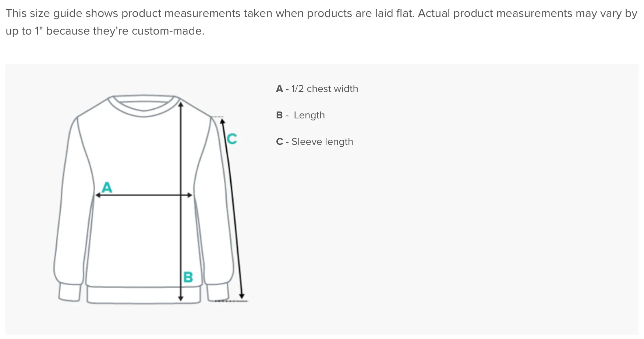
Task: Click the bold B in the legend
Action: [279, 115]
